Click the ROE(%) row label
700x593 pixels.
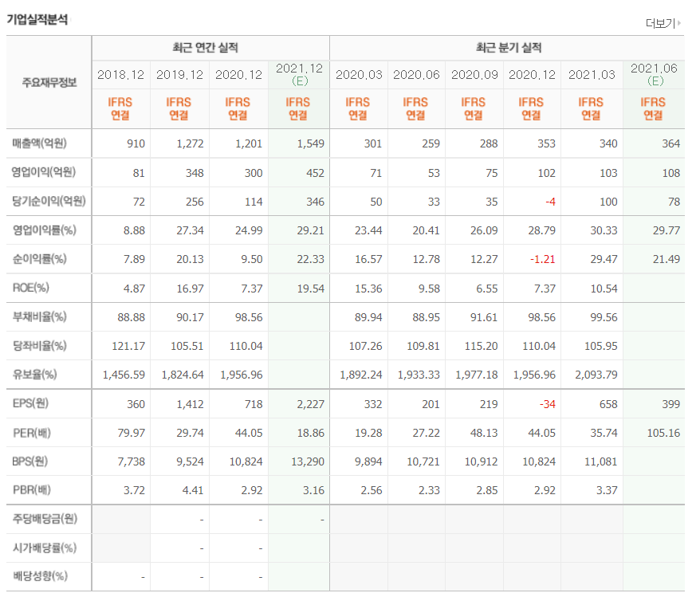[x=30, y=288]
